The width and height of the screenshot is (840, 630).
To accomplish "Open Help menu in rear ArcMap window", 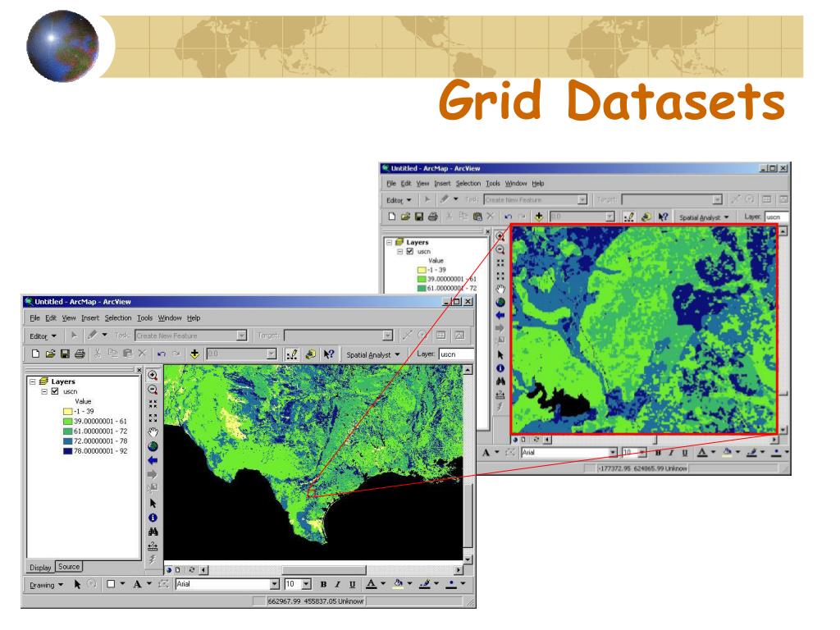I will pyautogui.click(x=538, y=183).
